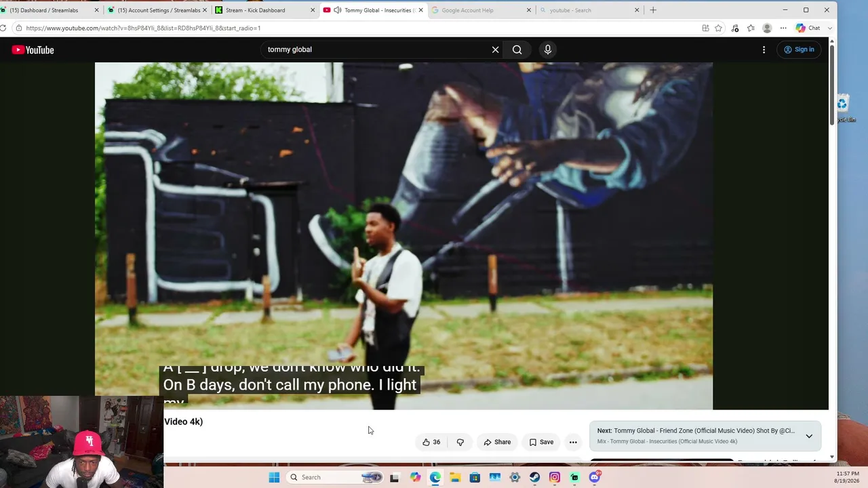This screenshot has width=868, height=488.
Task: Reload the page
Action: click(3, 28)
